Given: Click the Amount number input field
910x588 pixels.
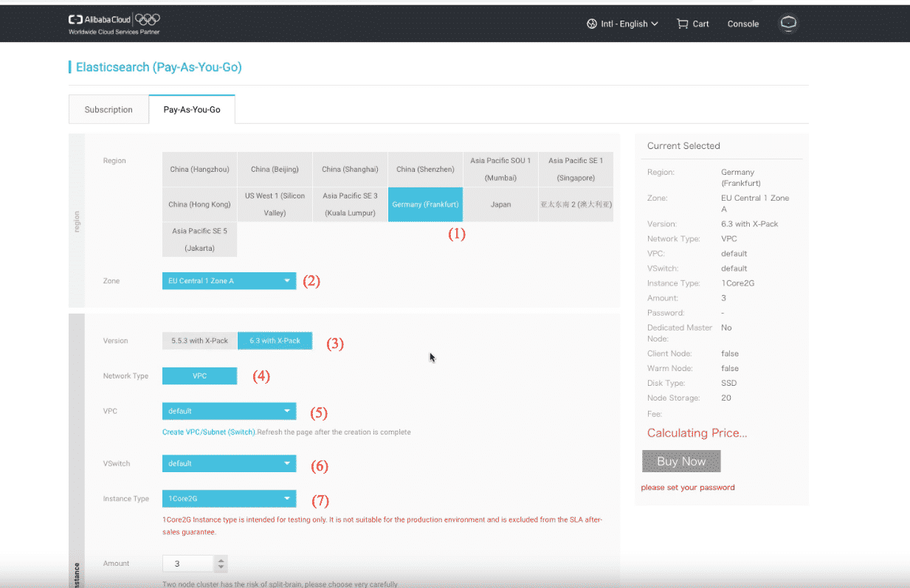Looking at the screenshot, I should pyautogui.click(x=188, y=564).
